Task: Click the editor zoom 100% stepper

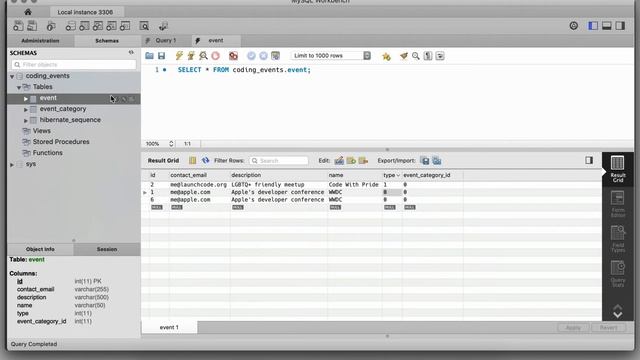Action: (x=171, y=144)
